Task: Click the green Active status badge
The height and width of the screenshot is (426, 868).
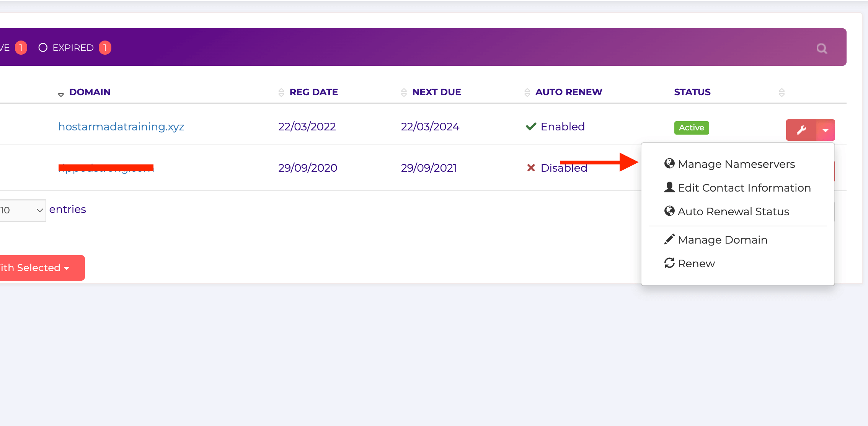Action: pyautogui.click(x=691, y=128)
